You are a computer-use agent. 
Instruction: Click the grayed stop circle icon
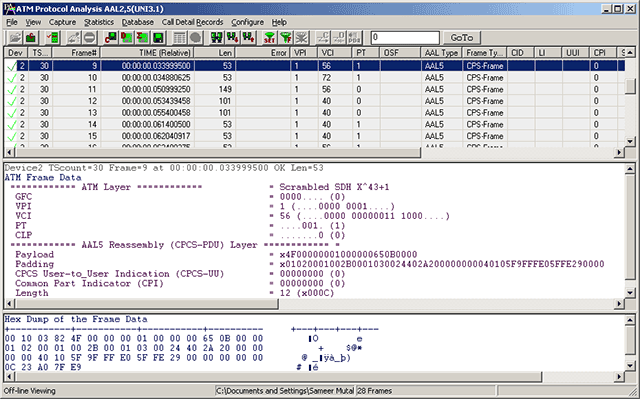89,38
